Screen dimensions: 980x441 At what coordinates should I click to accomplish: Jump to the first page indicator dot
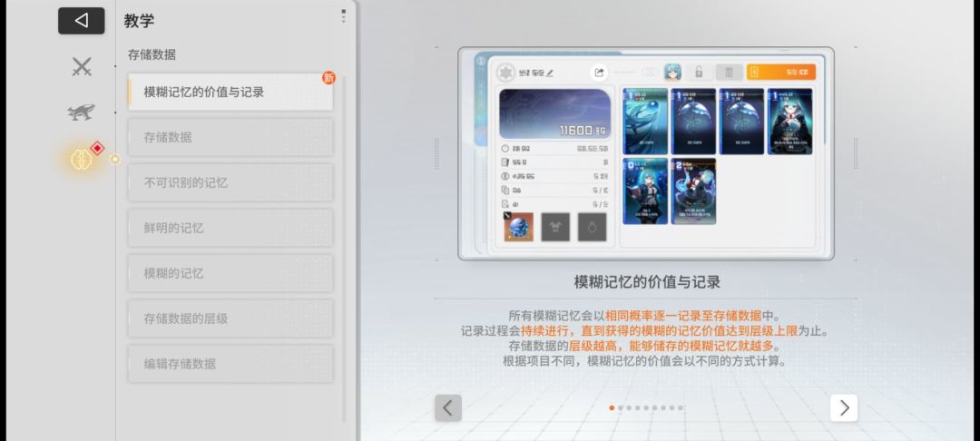[612, 408]
